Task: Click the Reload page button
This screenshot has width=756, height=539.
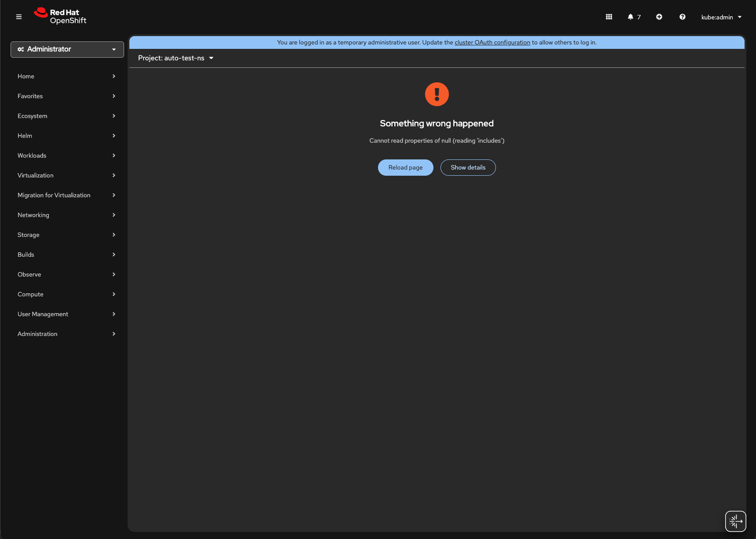Action: pos(406,167)
